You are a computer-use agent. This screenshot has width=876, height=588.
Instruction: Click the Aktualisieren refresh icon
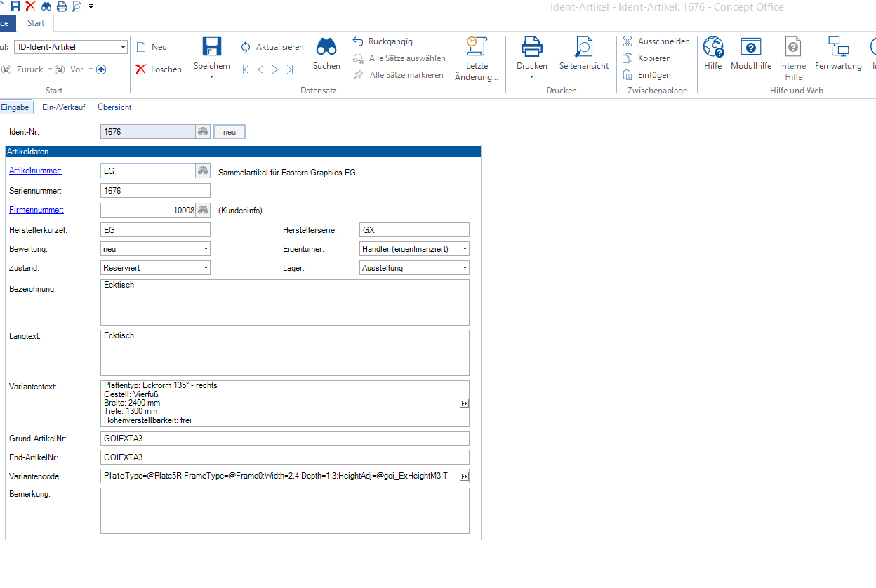point(246,47)
